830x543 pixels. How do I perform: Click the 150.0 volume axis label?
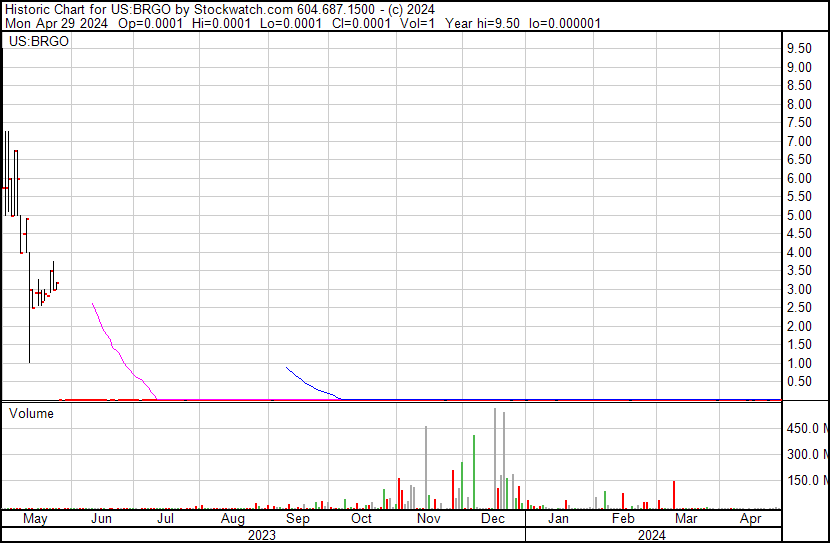tap(808, 481)
